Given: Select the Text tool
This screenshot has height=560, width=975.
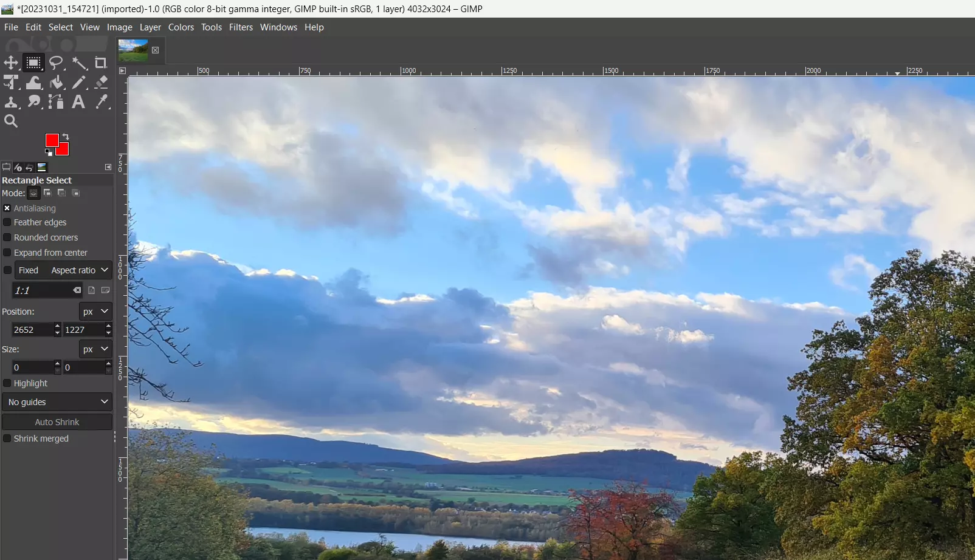Looking at the screenshot, I should 78,101.
